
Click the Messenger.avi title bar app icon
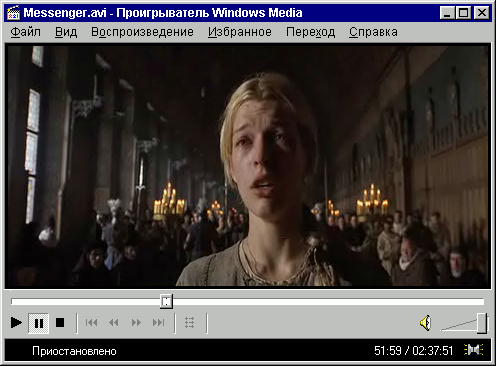(x=13, y=13)
